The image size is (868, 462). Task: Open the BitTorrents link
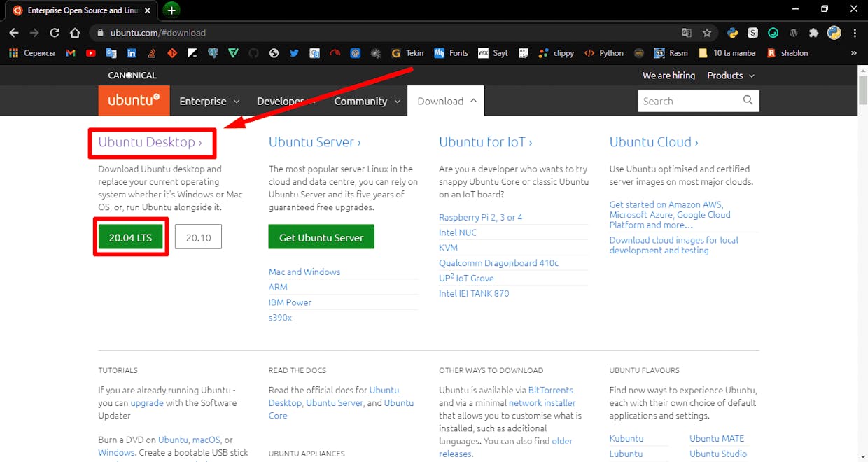(551, 390)
